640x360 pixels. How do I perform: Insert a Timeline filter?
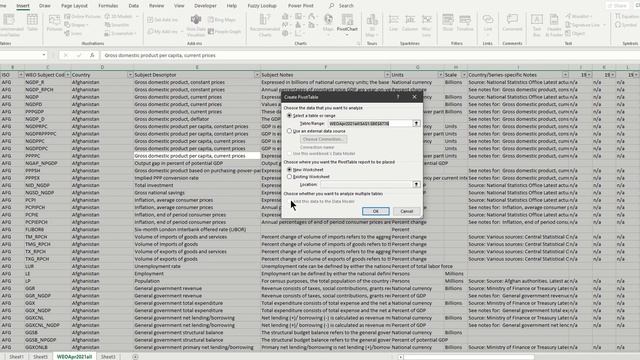coord(464,23)
